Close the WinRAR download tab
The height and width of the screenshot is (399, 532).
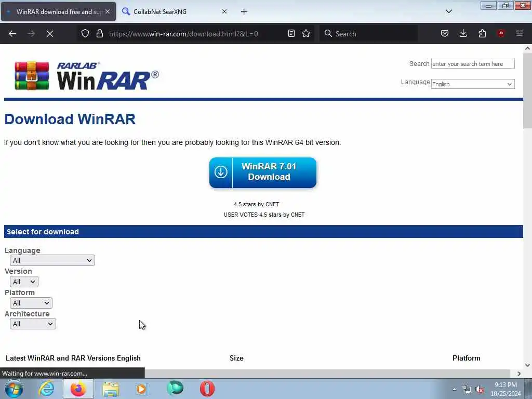point(108,11)
